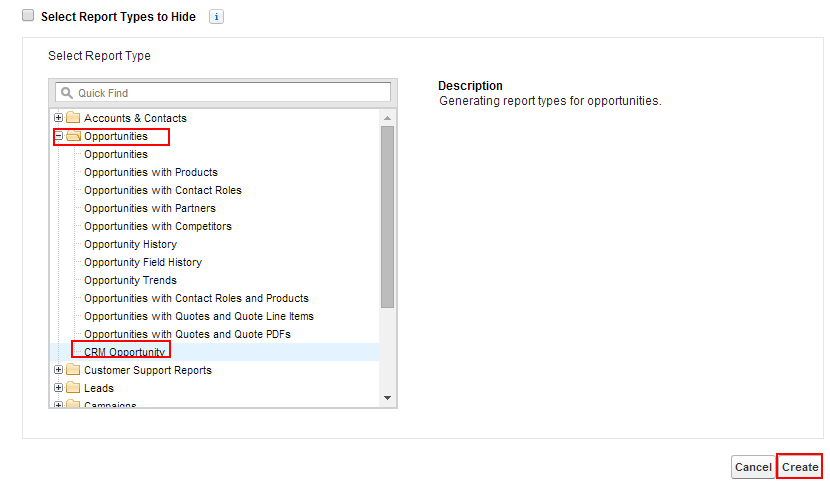Choose Opportunities with Partners report type
830x482 pixels.
click(x=150, y=208)
